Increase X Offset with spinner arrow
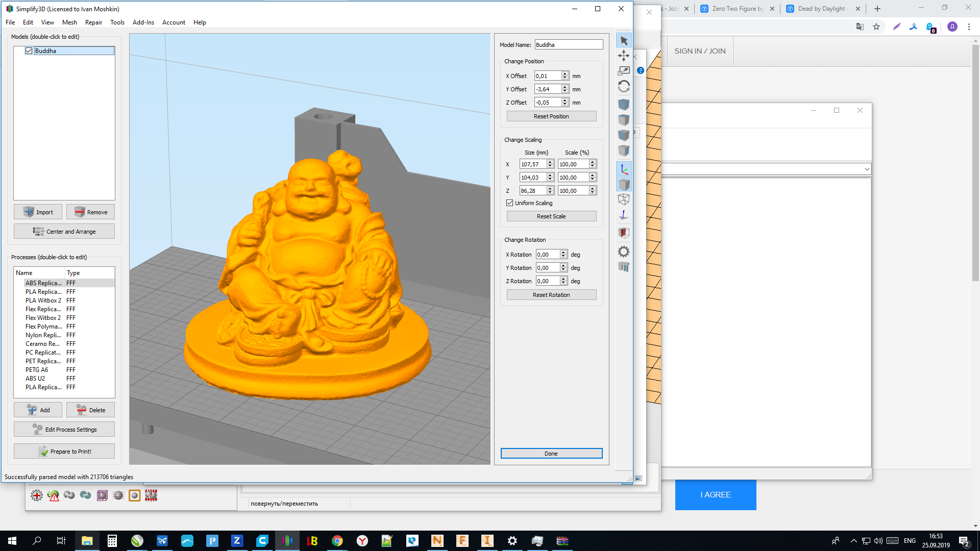The width and height of the screenshot is (980, 551). [x=565, y=74]
